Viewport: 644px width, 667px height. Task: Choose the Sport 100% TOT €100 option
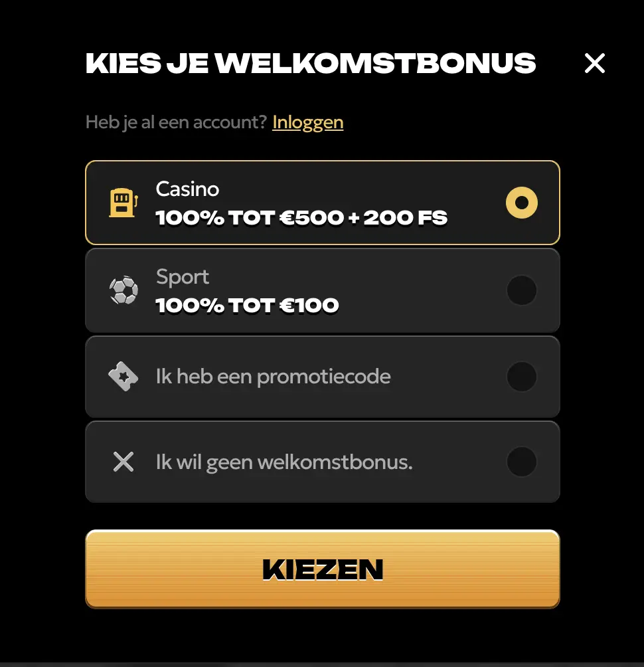322,290
